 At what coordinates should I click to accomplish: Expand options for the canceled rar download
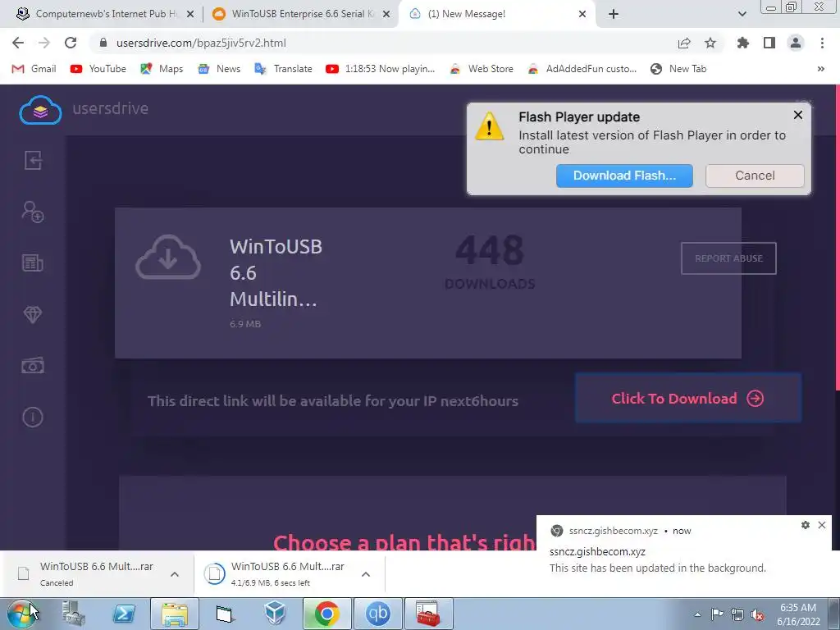[175, 573]
